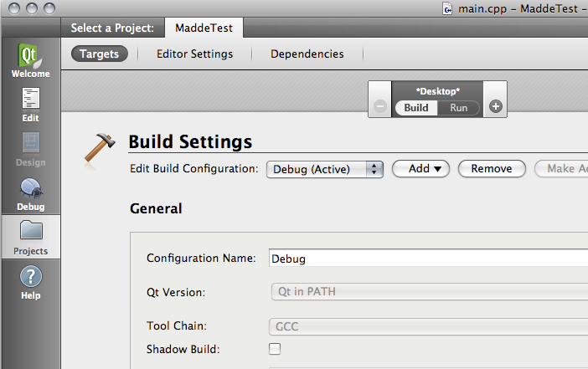Toggle to Build in Desktop target
This screenshot has width=588, height=369.
coord(416,108)
